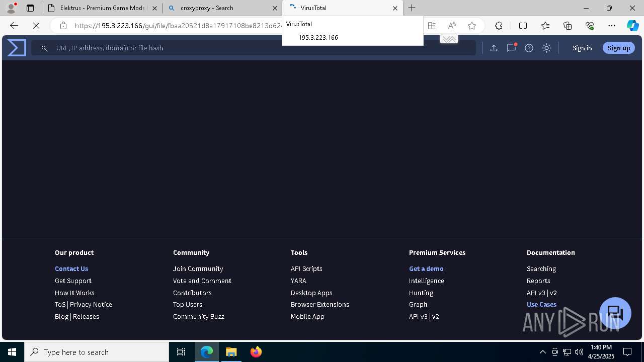Close the VirusTotal tab
Viewport: 644px width, 362px height.
[x=395, y=8]
